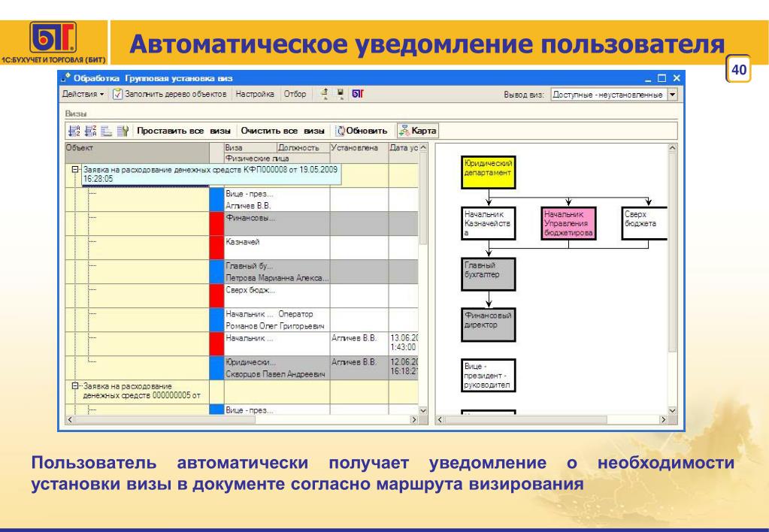769x532 pixels.
Task: Click Очистить все визы button
Action: click(x=283, y=131)
